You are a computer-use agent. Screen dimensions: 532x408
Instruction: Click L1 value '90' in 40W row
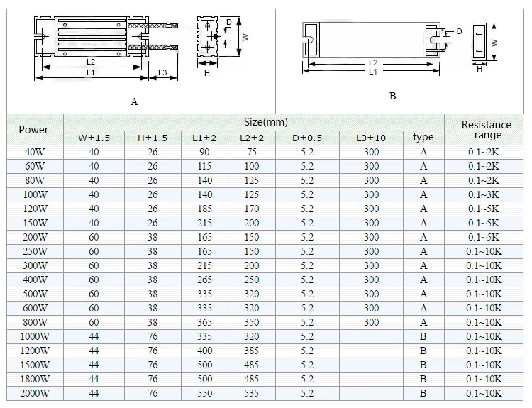[204, 152]
